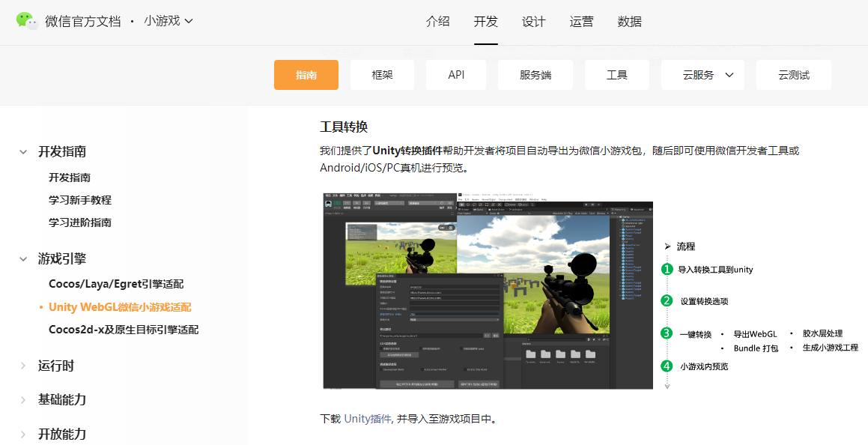Click the bold Unity转换插件 text

click(x=407, y=151)
